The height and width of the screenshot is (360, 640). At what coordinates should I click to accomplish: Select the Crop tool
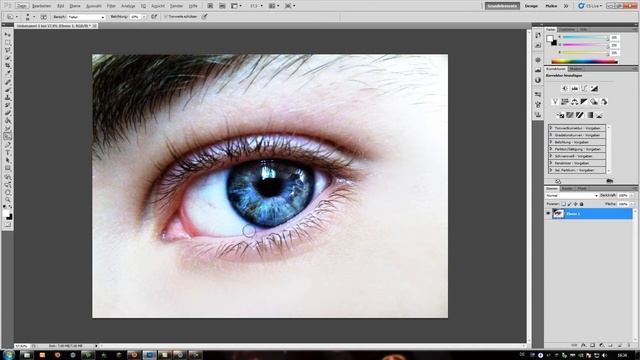pos(8,66)
